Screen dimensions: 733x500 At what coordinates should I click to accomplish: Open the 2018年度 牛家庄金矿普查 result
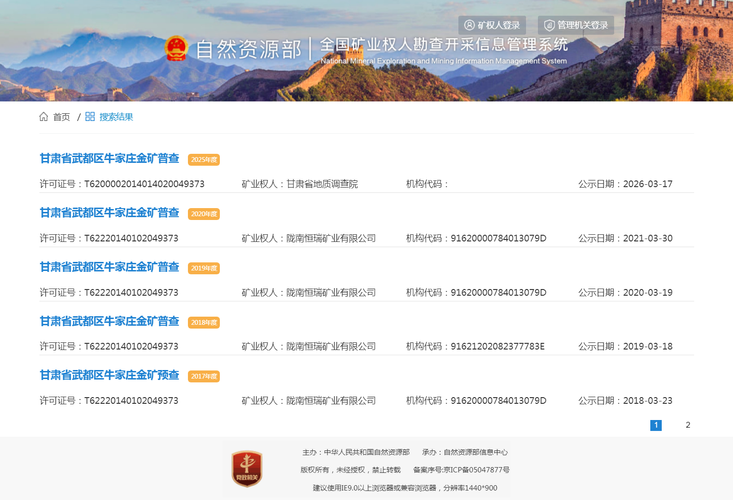(x=109, y=321)
